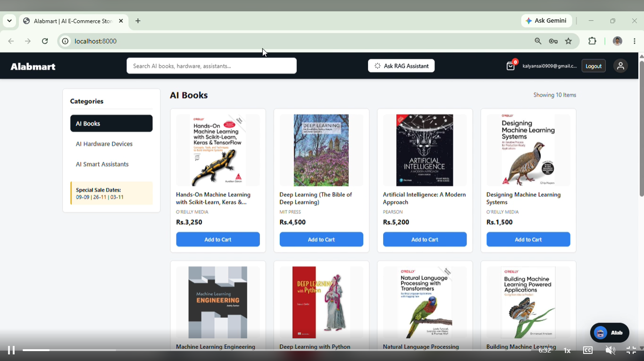Click the price Rs.1,500
This screenshot has width=644, height=361.
(x=500, y=222)
